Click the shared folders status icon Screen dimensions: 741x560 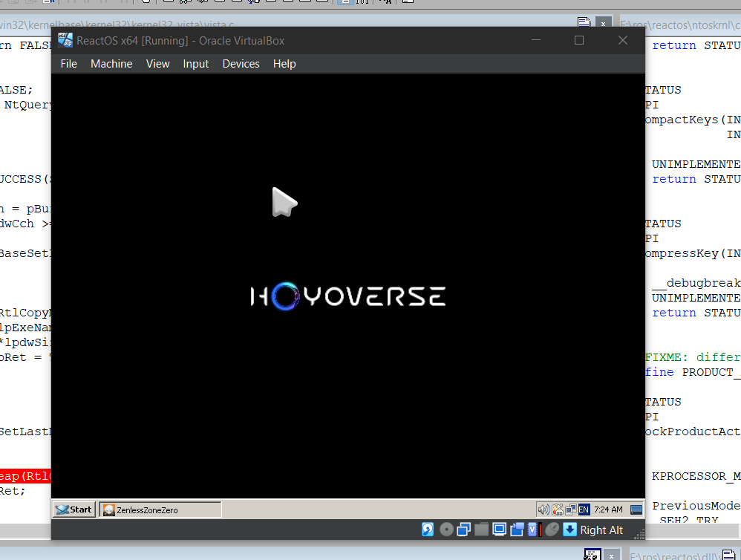point(482,530)
